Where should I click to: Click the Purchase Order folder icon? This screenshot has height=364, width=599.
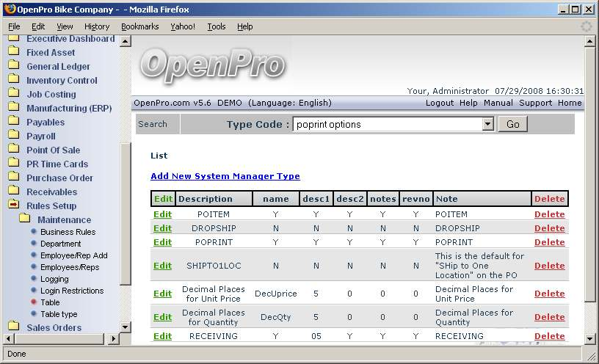(x=13, y=178)
